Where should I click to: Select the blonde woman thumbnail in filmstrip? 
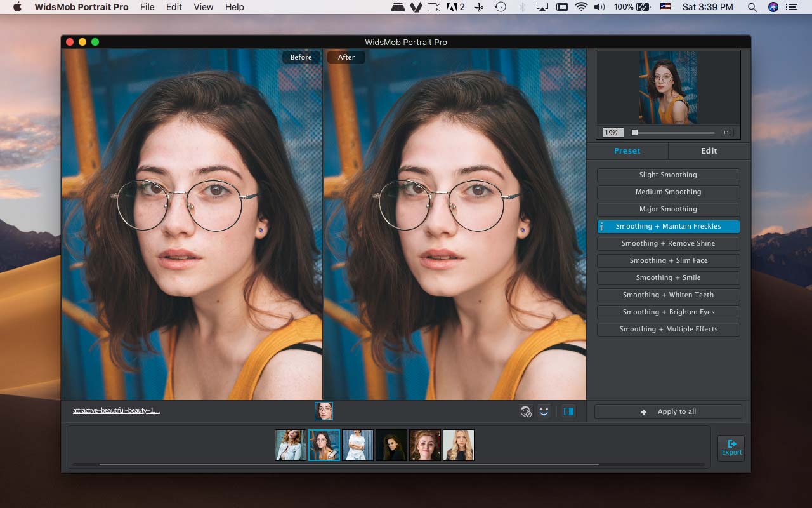tap(458, 445)
